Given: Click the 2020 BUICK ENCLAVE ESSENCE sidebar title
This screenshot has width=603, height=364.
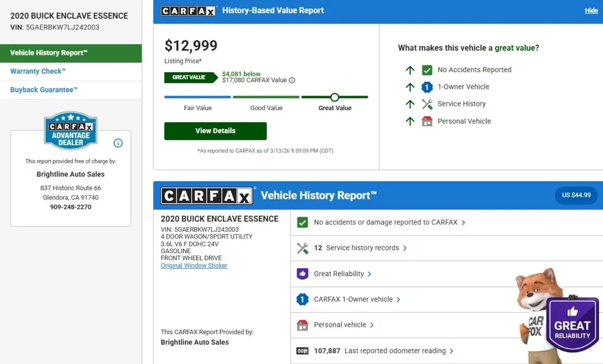Looking at the screenshot, I should [x=69, y=16].
